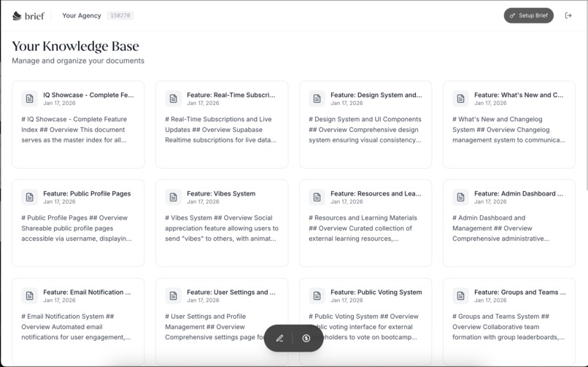Click document icon of Email Notification card
588x367 pixels.
click(x=30, y=295)
